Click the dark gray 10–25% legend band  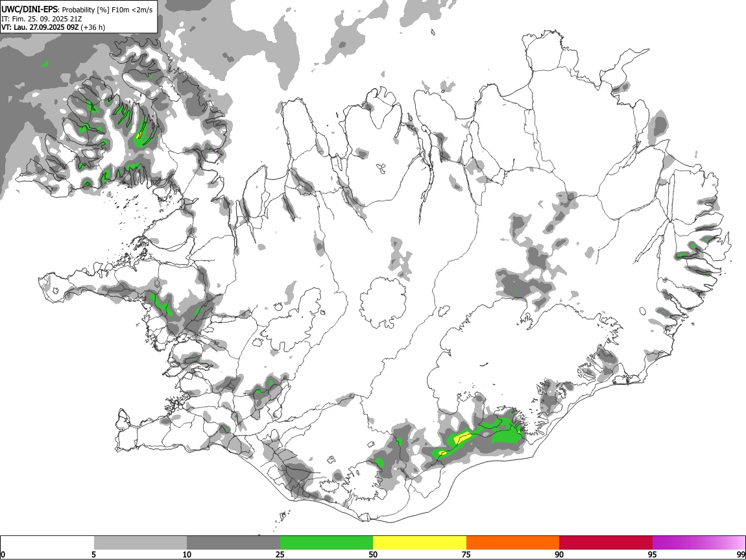click(x=234, y=542)
